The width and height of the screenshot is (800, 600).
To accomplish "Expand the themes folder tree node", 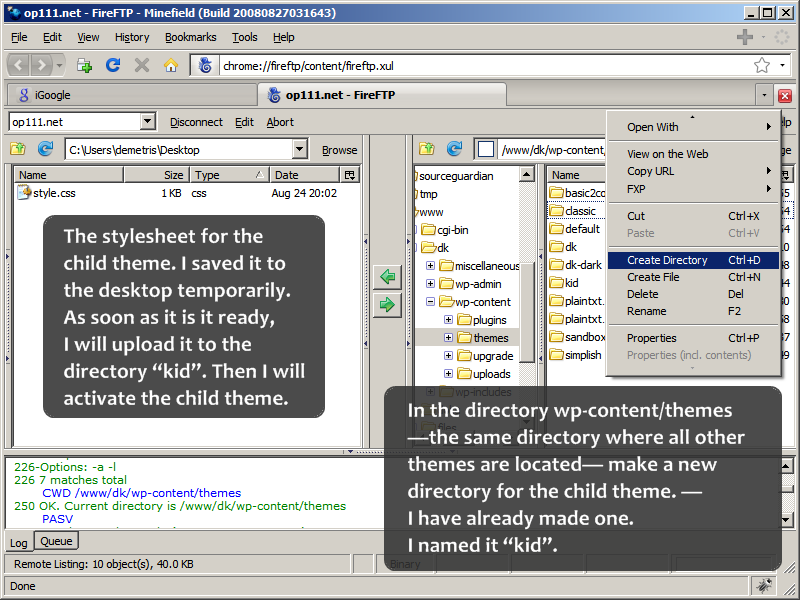I will (448, 338).
